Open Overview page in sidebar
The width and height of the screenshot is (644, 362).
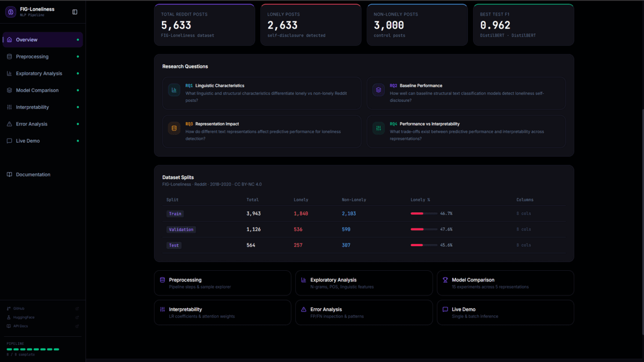pyautogui.click(x=43, y=40)
